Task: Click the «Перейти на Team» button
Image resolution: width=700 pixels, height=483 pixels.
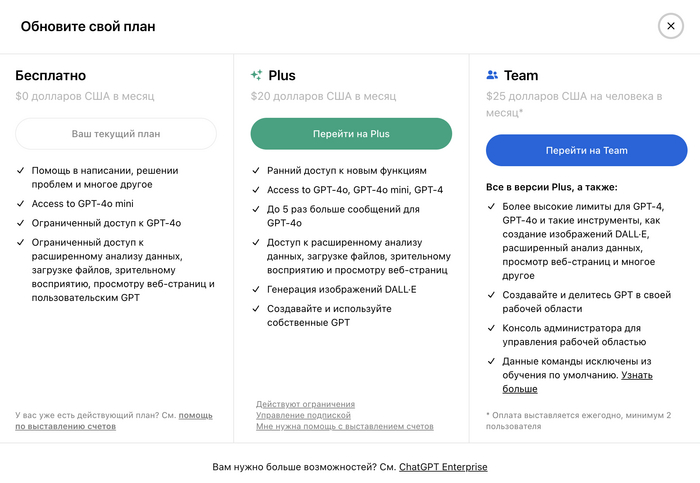Action: click(586, 151)
